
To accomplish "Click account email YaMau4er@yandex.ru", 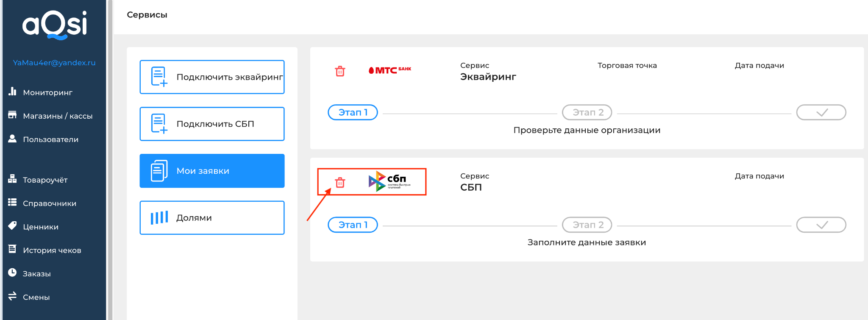I will coord(54,63).
